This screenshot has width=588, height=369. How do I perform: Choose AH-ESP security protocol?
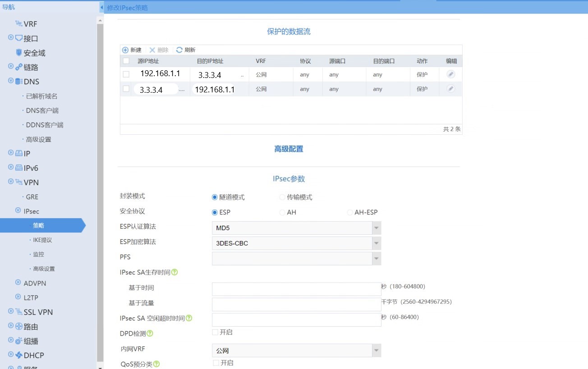(x=350, y=212)
